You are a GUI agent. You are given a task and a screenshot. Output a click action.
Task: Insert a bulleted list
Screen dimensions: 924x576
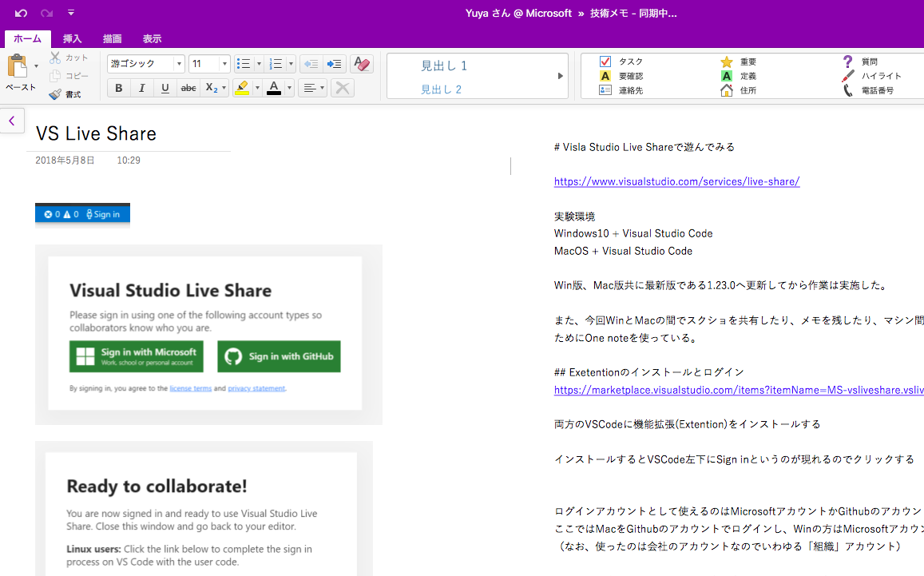[244, 64]
